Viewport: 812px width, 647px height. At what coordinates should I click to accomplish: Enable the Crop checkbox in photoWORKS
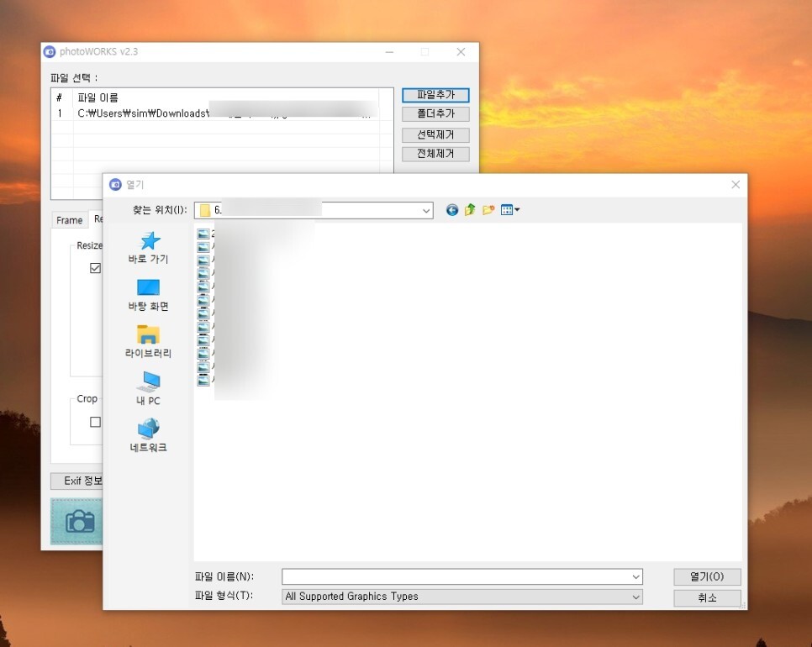tap(95, 422)
